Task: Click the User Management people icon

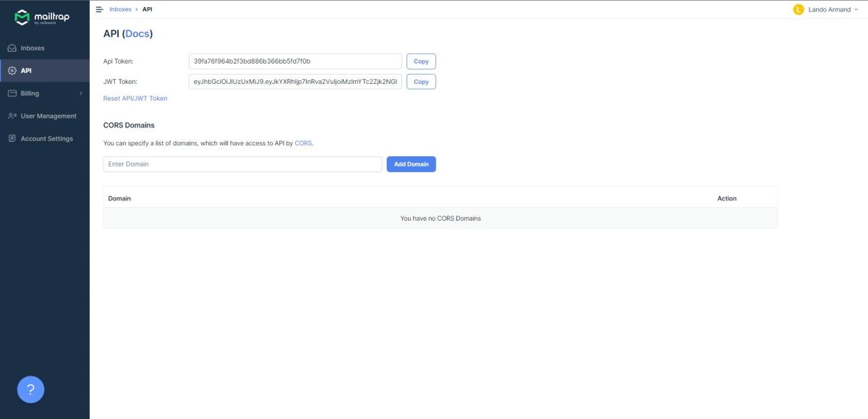Action: click(12, 115)
